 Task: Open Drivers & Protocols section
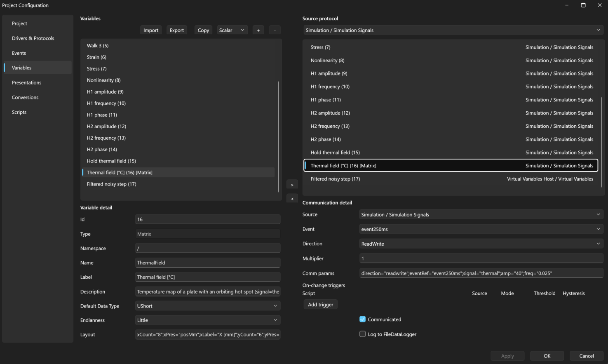(38, 38)
